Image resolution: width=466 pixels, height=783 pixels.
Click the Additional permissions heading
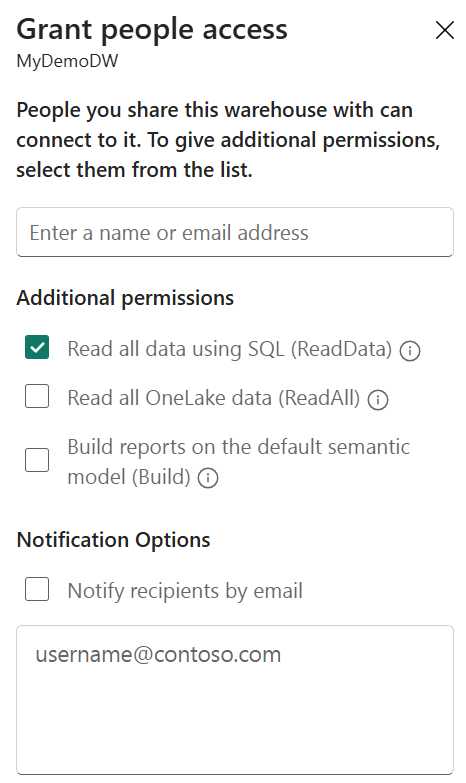[125, 298]
